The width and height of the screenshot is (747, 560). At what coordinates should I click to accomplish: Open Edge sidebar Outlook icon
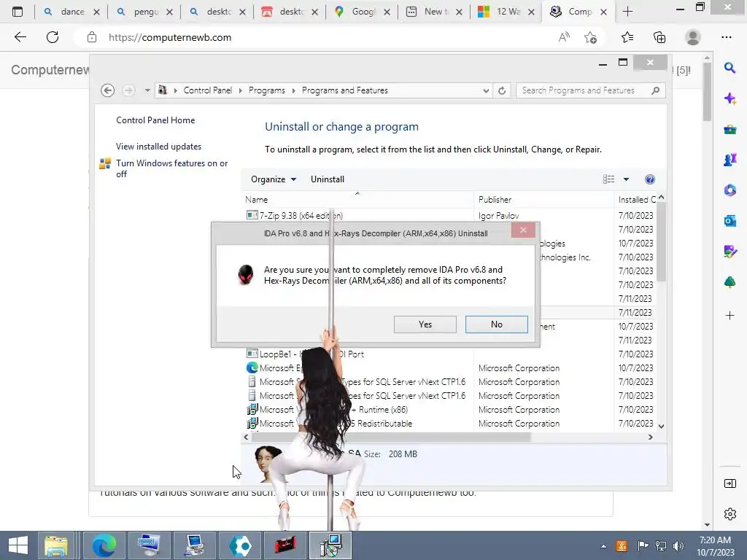729,221
